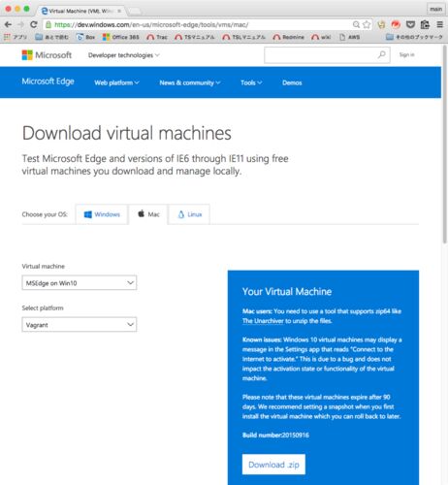The height and width of the screenshot is (485, 448).
Task: Click the Build number:20150916 text
Action: (x=275, y=436)
